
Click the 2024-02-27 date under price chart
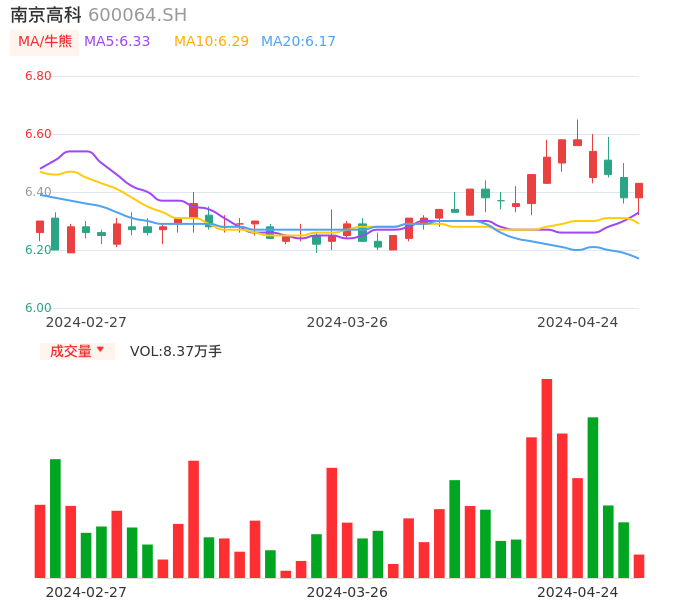pyautogui.click(x=86, y=322)
